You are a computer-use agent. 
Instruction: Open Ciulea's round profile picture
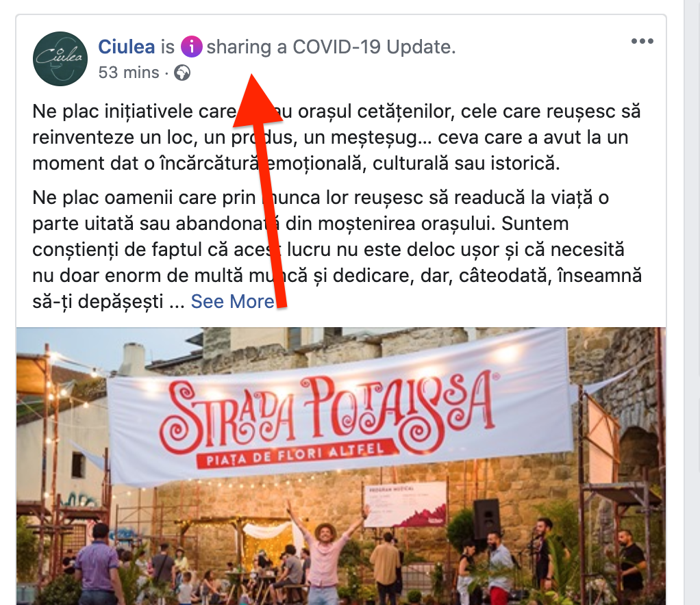point(60,59)
